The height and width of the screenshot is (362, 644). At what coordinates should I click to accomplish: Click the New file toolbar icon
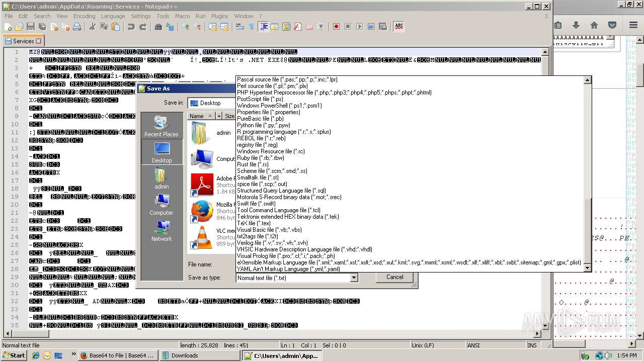coord(9,27)
